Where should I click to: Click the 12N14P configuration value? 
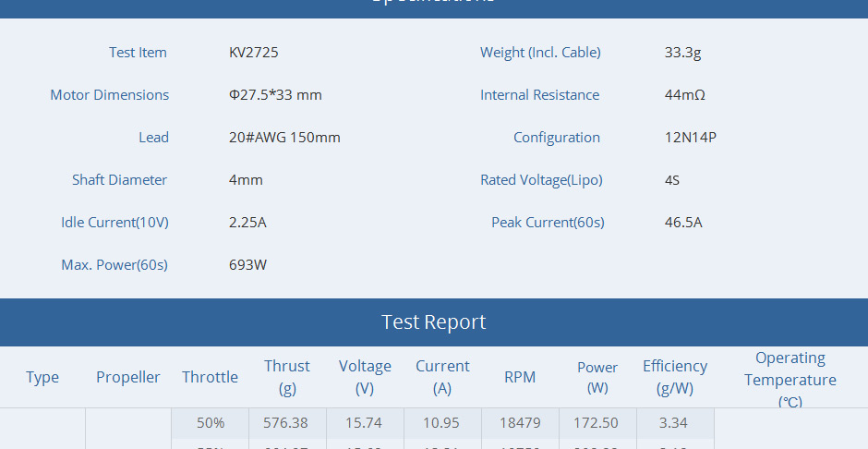[x=690, y=138]
